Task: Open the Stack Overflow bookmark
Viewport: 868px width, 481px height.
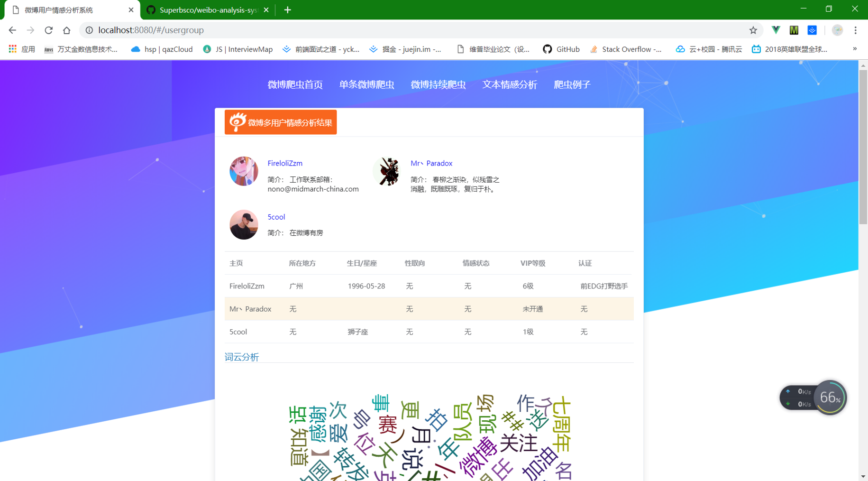Action: [x=626, y=49]
